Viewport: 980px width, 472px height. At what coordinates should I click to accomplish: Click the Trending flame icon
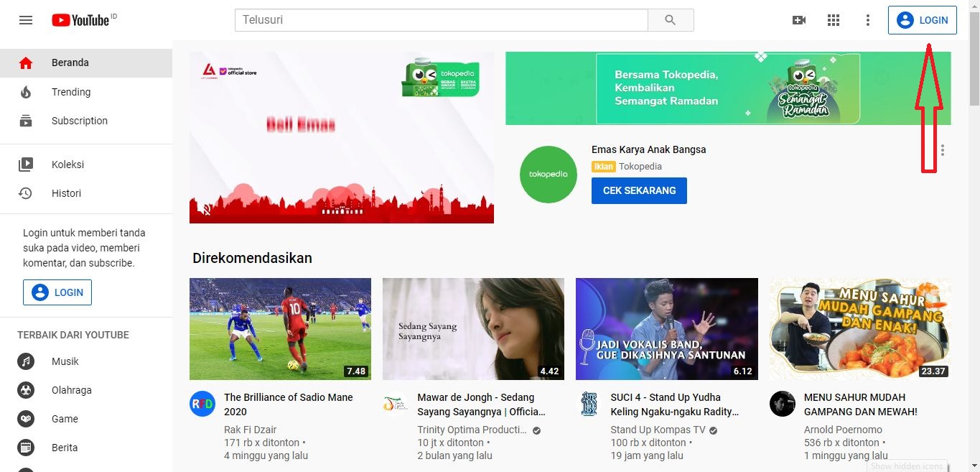[x=26, y=92]
